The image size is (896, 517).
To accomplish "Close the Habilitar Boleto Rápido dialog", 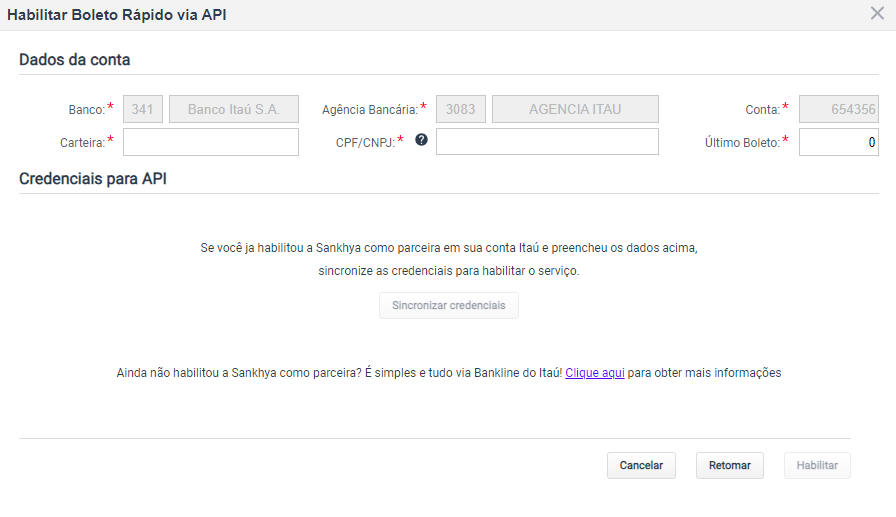I will [877, 13].
